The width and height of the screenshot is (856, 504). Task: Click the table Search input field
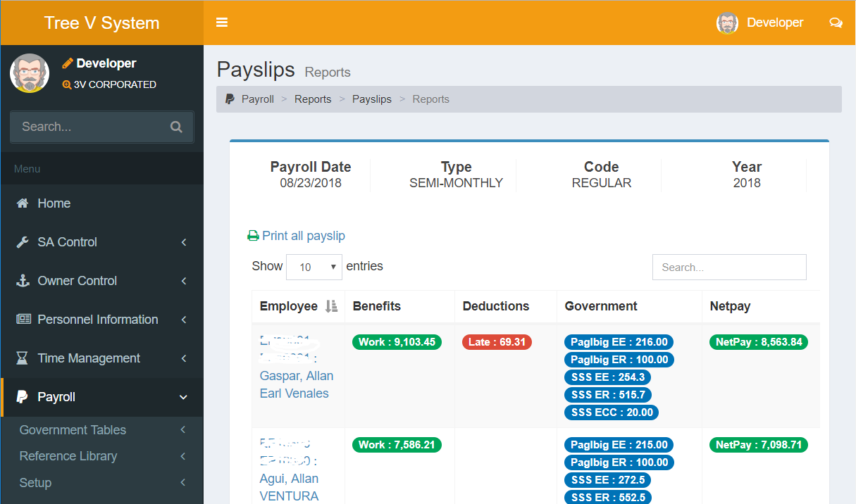729,267
